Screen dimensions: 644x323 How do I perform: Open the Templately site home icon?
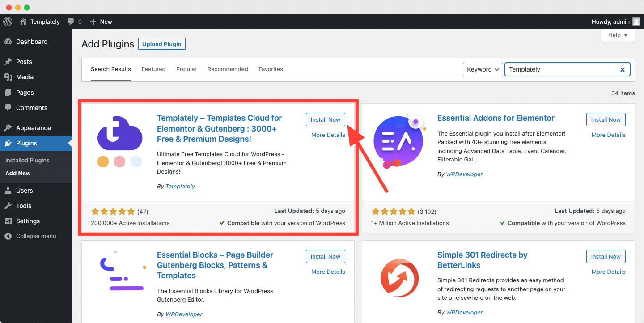coord(23,21)
